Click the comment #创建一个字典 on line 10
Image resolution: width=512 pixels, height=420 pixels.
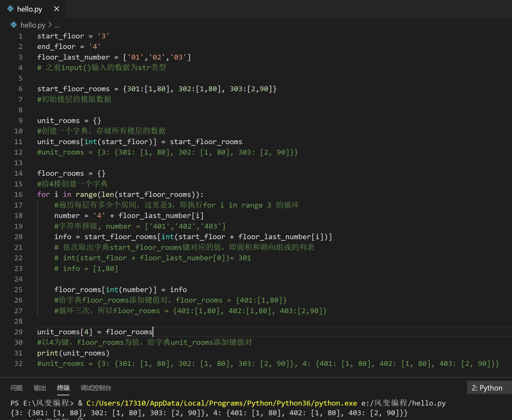point(101,131)
